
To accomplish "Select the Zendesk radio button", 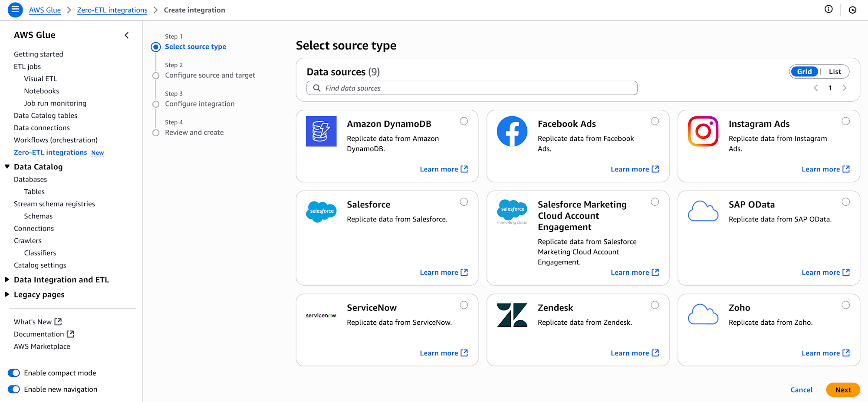I will [x=655, y=305].
